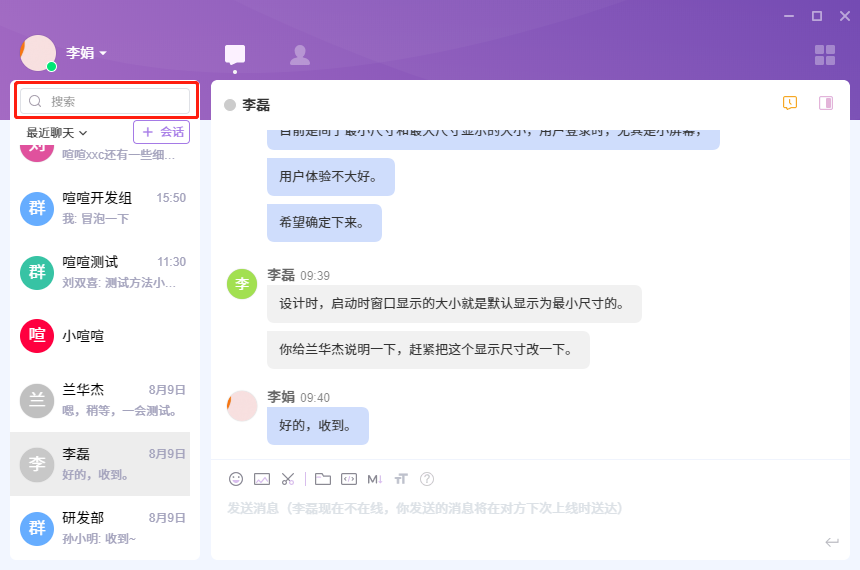Switch to the chats tab
Screen dimensions: 860x570
click(235, 55)
